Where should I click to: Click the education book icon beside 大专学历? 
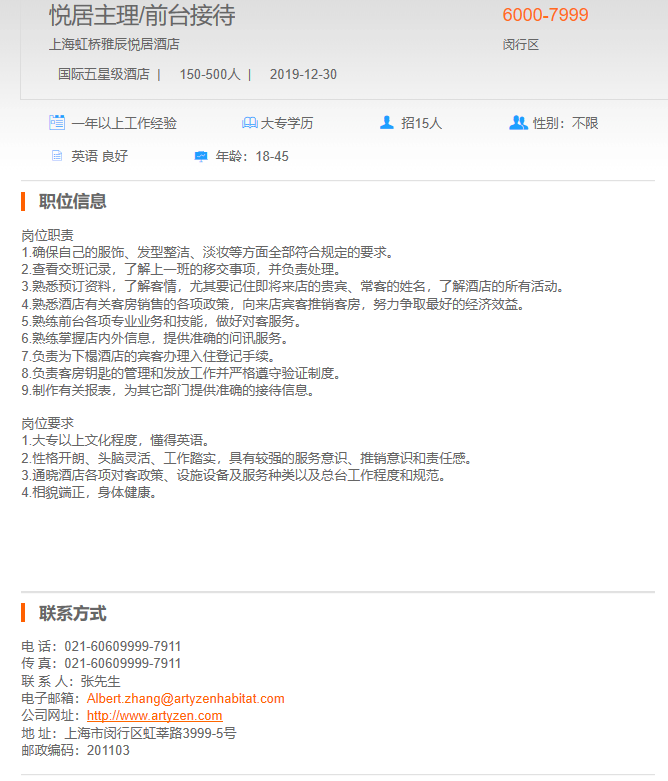pos(249,123)
